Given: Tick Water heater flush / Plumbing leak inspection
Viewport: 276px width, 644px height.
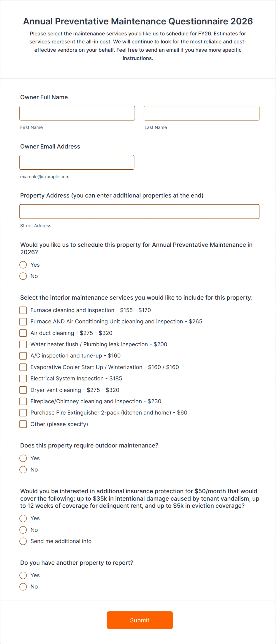Looking at the screenshot, I should click(23, 344).
